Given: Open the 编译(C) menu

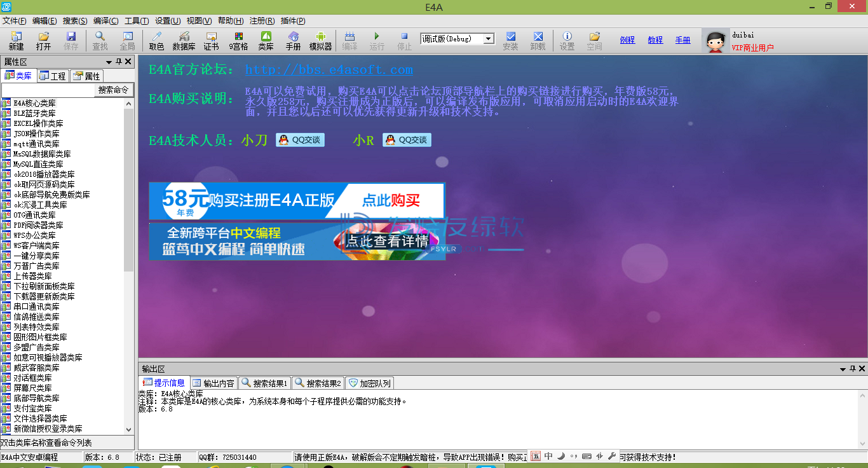Looking at the screenshot, I should coord(105,21).
